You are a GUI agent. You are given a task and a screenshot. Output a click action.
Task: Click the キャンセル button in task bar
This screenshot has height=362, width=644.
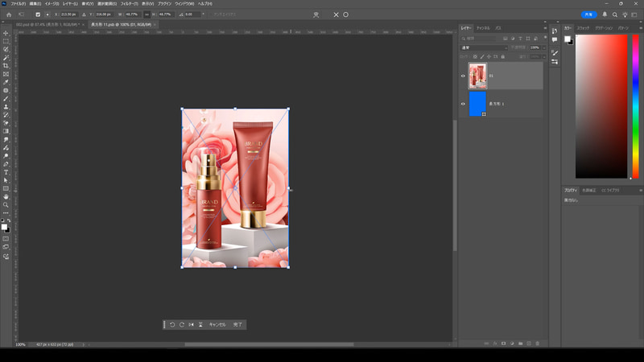coord(217,325)
